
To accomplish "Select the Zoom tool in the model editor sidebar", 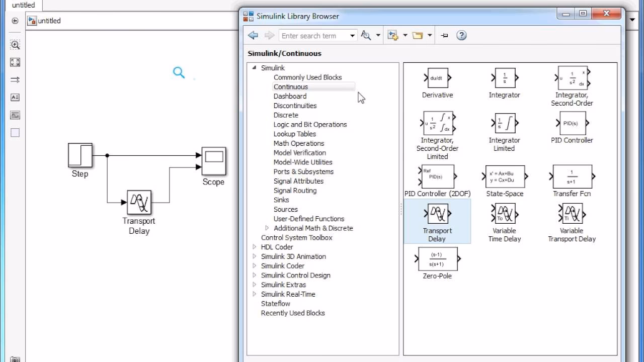I will [15, 45].
